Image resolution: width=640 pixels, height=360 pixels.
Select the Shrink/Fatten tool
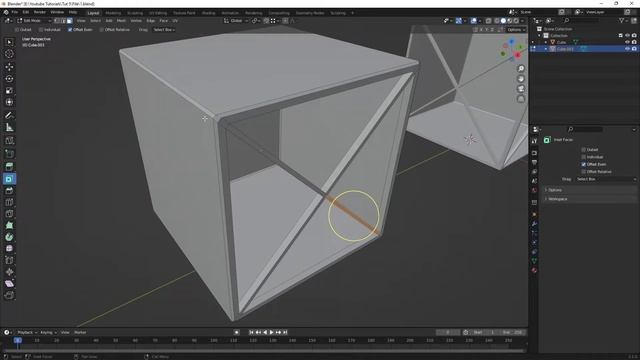[9, 272]
